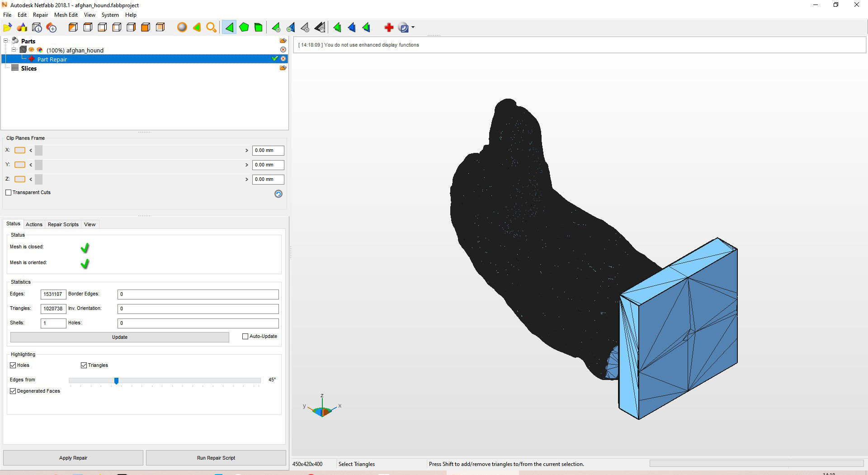Image resolution: width=868 pixels, height=475 pixels.
Task: Uncheck the Triangles highlighting checkbox
Action: tap(84, 365)
